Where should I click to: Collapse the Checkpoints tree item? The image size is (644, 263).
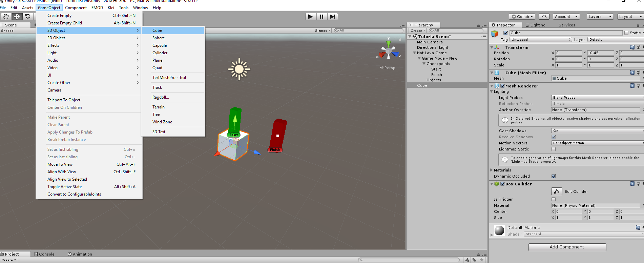pyautogui.click(x=424, y=64)
